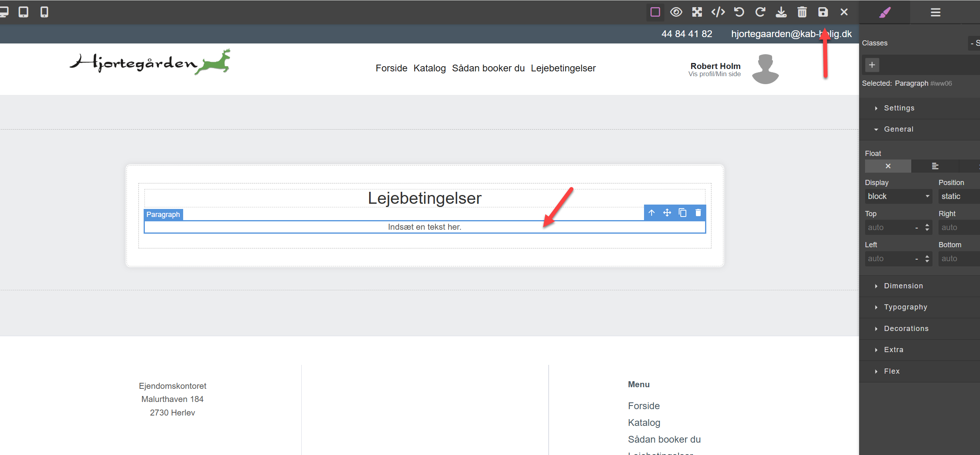Open the style manager paintbrush tab

(885, 12)
